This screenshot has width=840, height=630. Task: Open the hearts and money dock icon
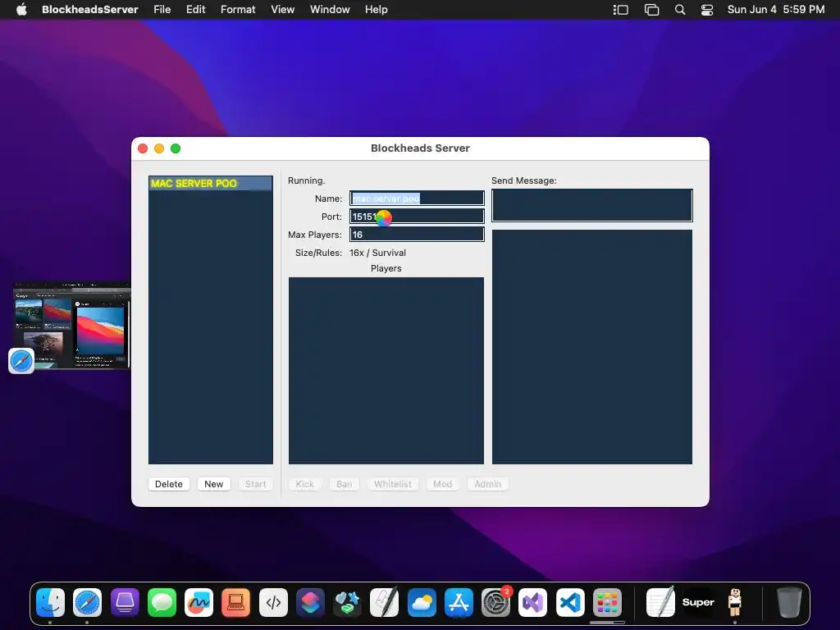click(347, 603)
